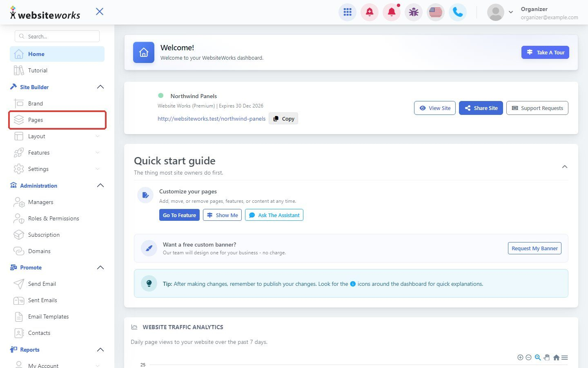Collapse the Quick start guide panel
Screen dimensions: 588x368
tap(565, 166)
